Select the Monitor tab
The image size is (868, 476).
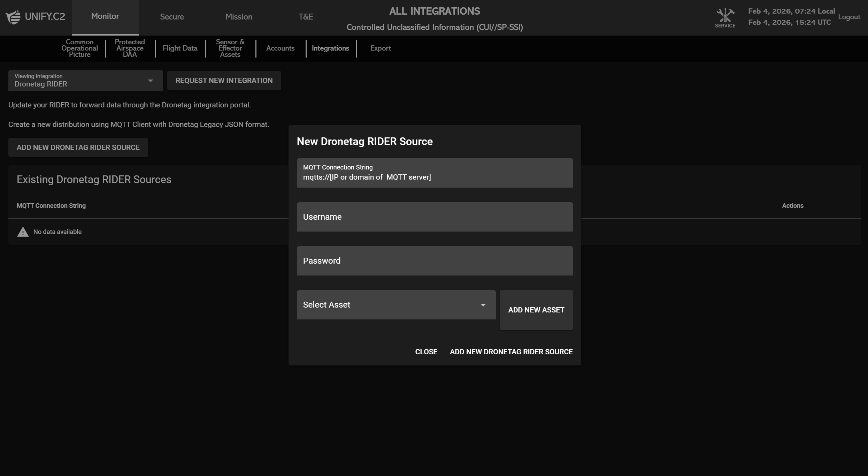click(105, 16)
